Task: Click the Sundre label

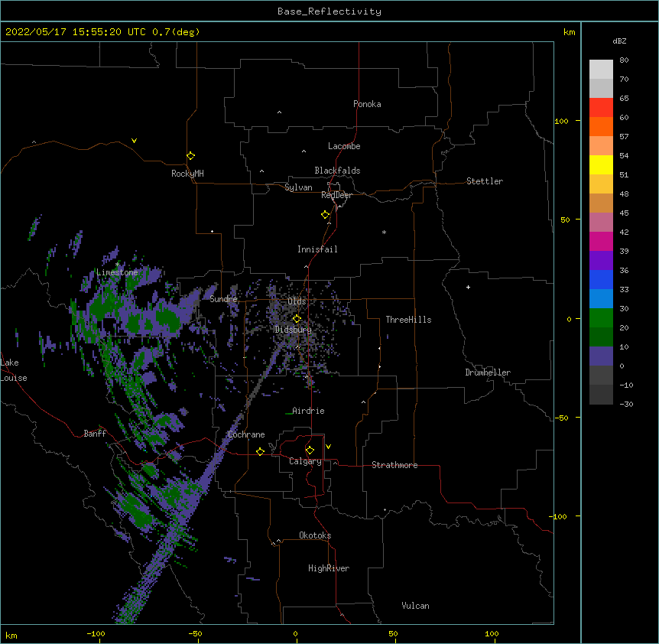Action: tap(223, 299)
